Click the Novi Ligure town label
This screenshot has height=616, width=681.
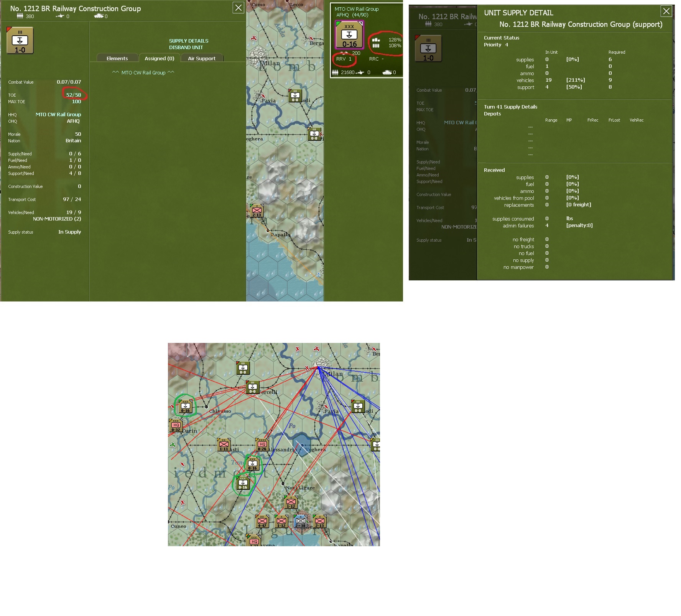[300, 488]
